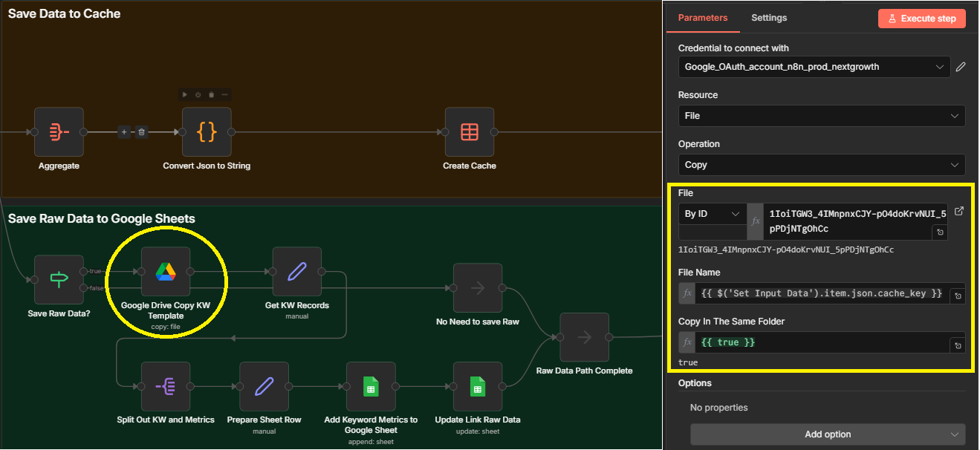The height and width of the screenshot is (450, 980).
Task: Delete the connection between Aggregate and Convert
Action: [x=142, y=132]
